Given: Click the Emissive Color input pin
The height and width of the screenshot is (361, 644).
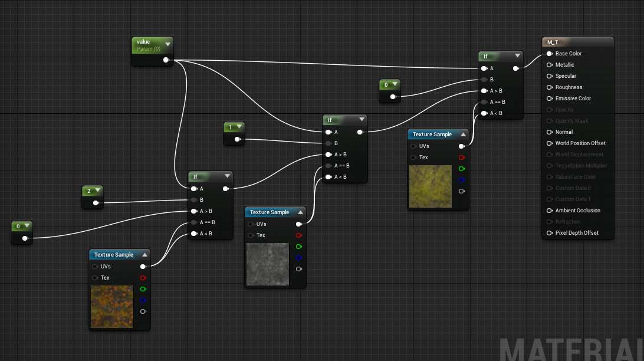Looking at the screenshot, I should pos(550,99).
